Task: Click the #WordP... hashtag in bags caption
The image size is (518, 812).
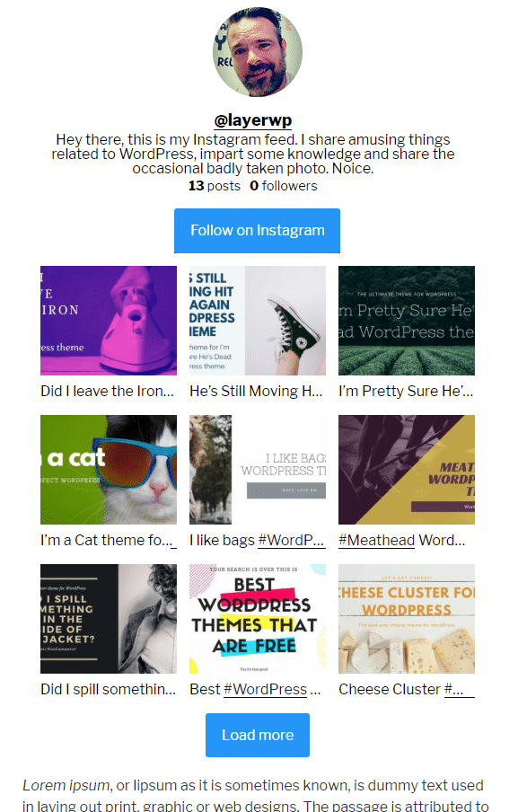Action: [x=292, y=540]
